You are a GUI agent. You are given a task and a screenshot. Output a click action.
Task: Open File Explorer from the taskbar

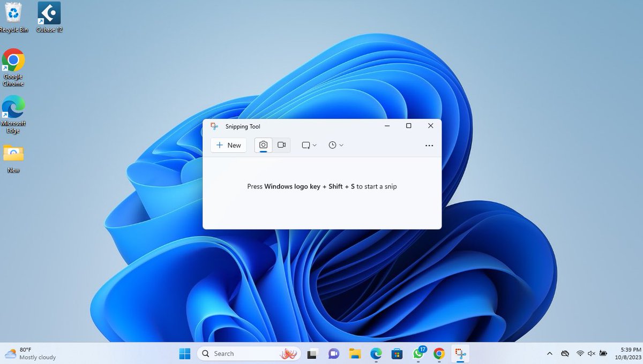pos(355,353)
